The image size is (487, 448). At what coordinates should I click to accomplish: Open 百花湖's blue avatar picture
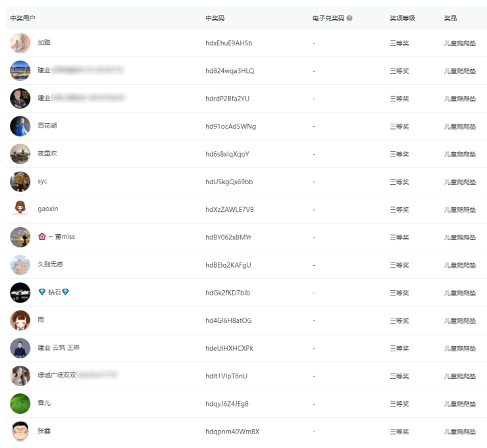(20, 126)
